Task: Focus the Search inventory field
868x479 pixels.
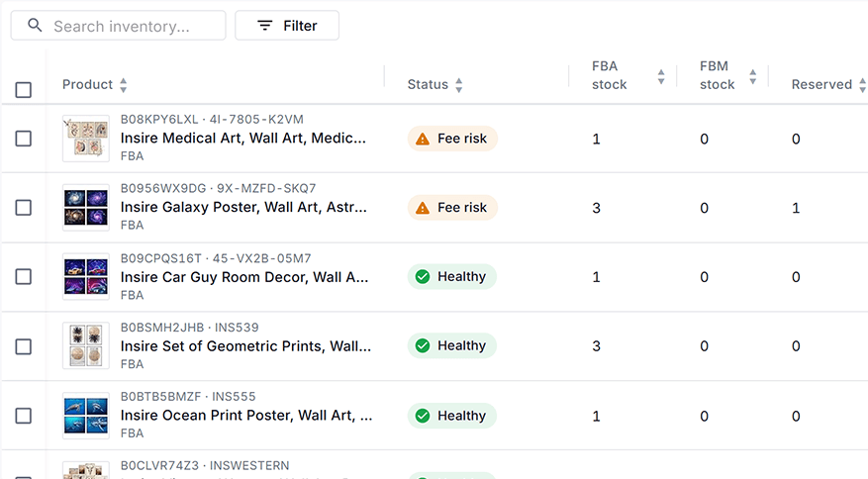Action: pyautogui.click(x=118, y=26)
